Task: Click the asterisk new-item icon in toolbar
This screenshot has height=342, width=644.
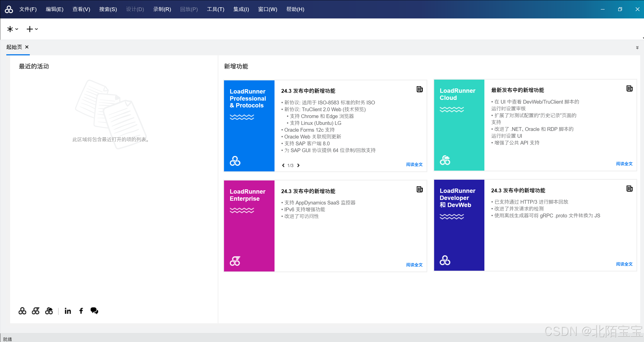Action: coord(10,29)
